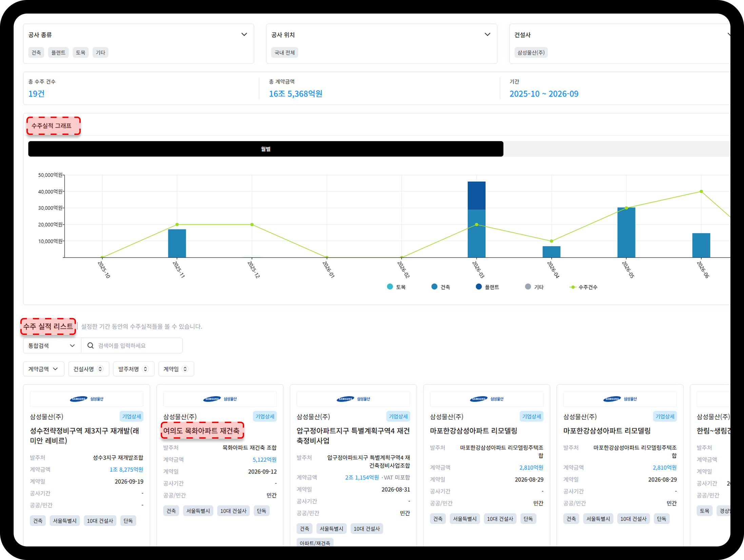This screenshot has height=560, width=744.
Task: Toggle 기타 legend series in chart
Action: point(534,287)
